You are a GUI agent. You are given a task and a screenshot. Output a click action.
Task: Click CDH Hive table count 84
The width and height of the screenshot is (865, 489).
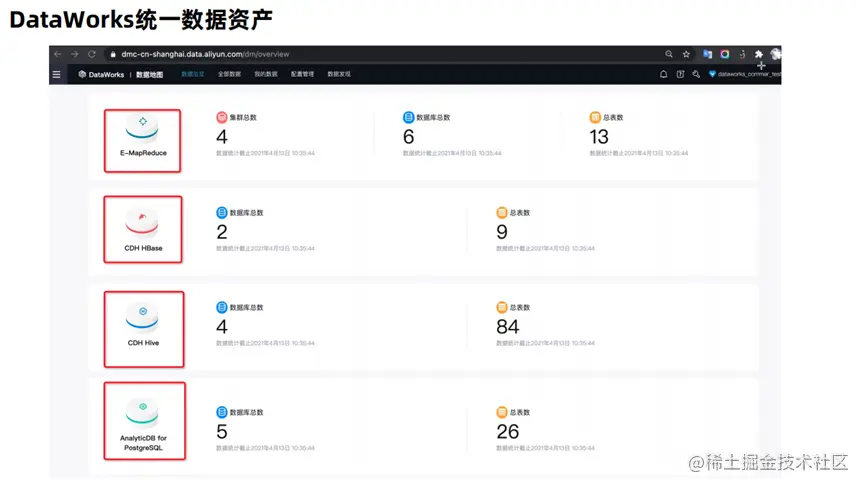pyautogui.click(x=508, y=327)
